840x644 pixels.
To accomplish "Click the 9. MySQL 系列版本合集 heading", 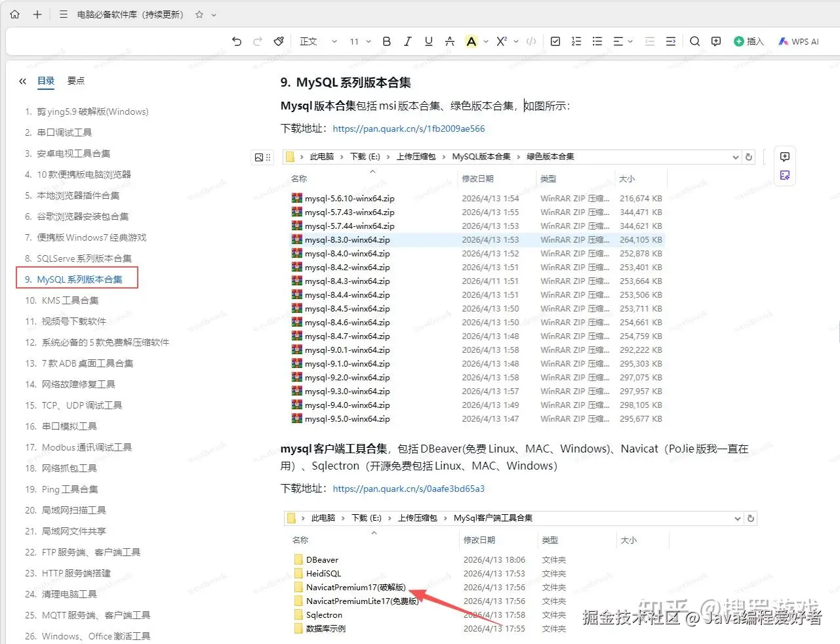I will [346, 83].
